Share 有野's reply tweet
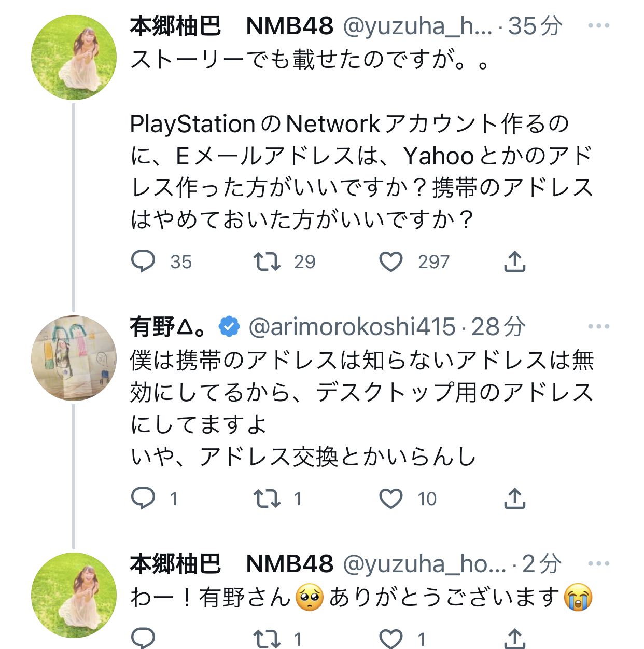This screenshot has height=649, width=644. (514, 498)
